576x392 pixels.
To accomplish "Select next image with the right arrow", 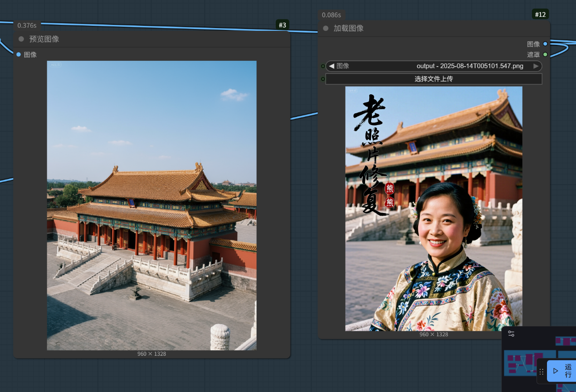I will coord(536,66).
